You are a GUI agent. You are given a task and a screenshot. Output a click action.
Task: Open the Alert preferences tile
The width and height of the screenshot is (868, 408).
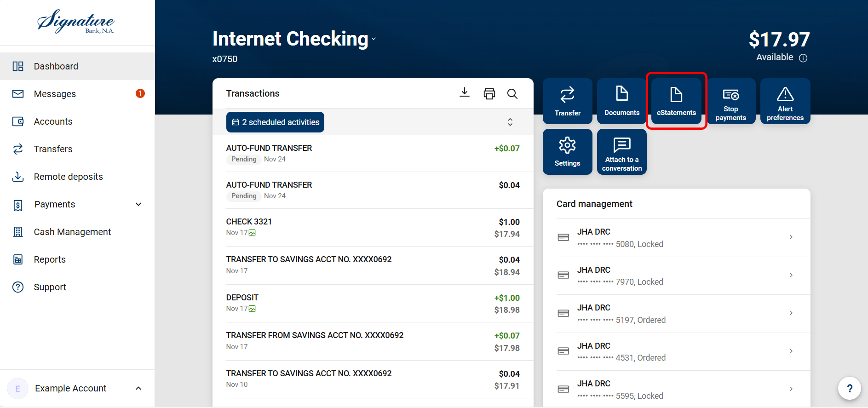click(785, 101)
